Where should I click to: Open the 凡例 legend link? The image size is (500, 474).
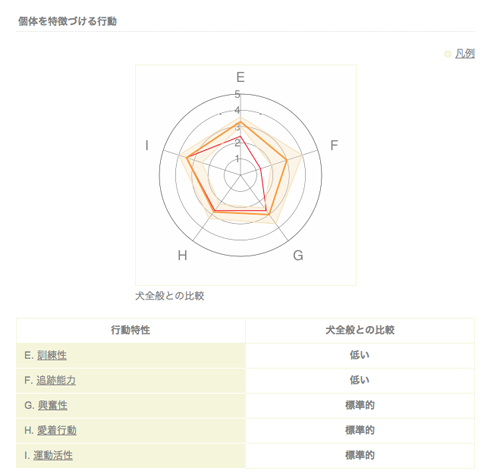465,54
